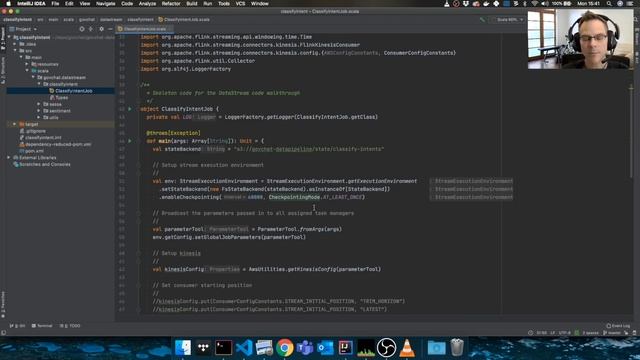
Task: Open the Terminal tool window
Action: tap(42, 326)
